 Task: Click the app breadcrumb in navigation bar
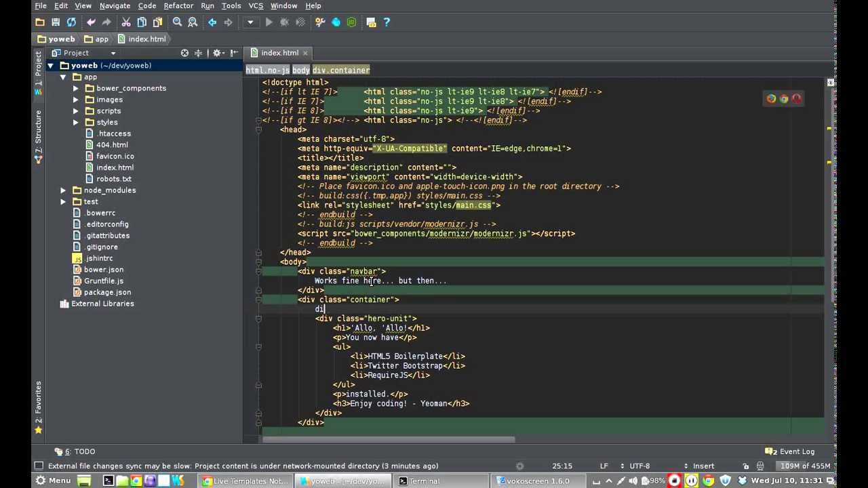(96, 39)
